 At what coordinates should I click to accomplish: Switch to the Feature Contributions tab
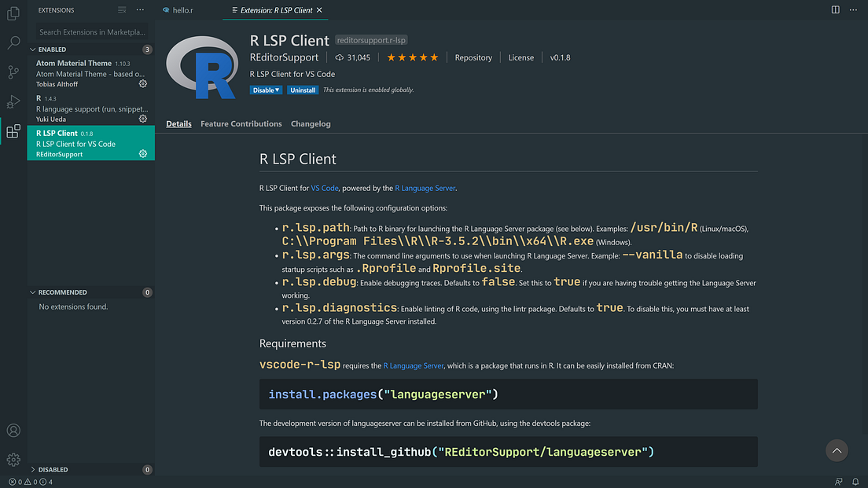(241, 123)
